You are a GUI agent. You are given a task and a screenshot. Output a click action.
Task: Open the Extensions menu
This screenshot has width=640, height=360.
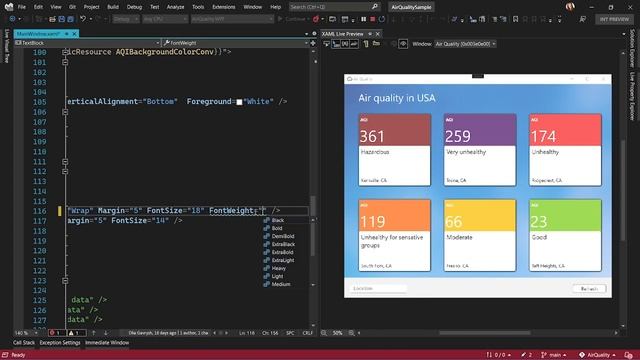[224, 7]
